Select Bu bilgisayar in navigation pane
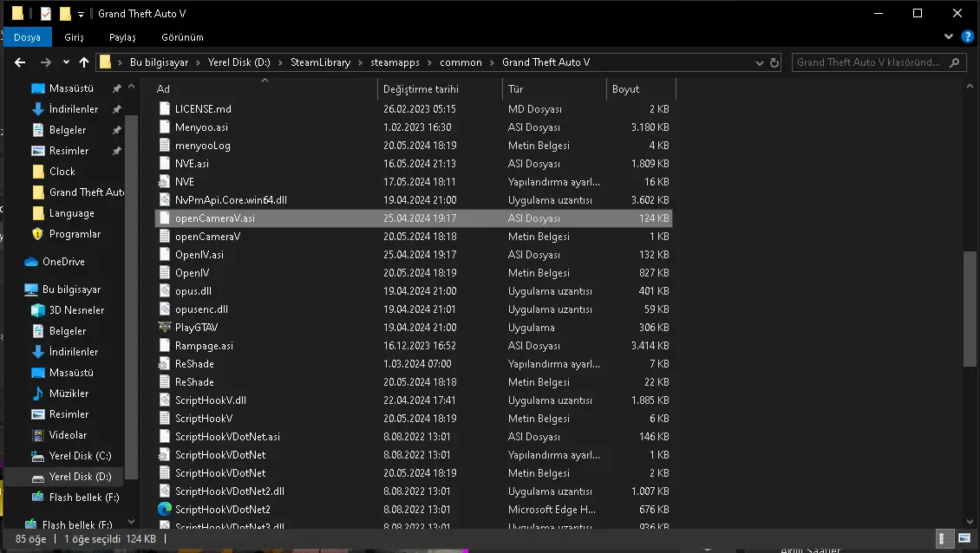This screenshot has width=980, height=553. pos(71,290)
